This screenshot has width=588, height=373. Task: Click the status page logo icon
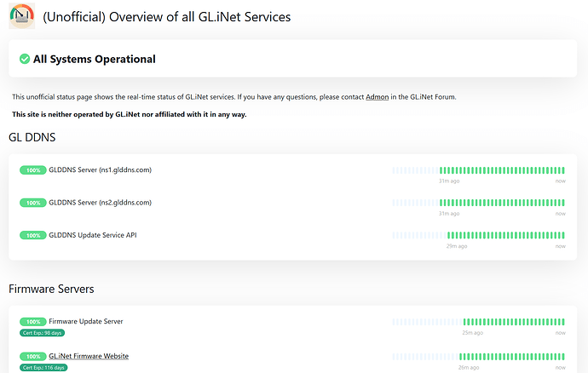22,16
